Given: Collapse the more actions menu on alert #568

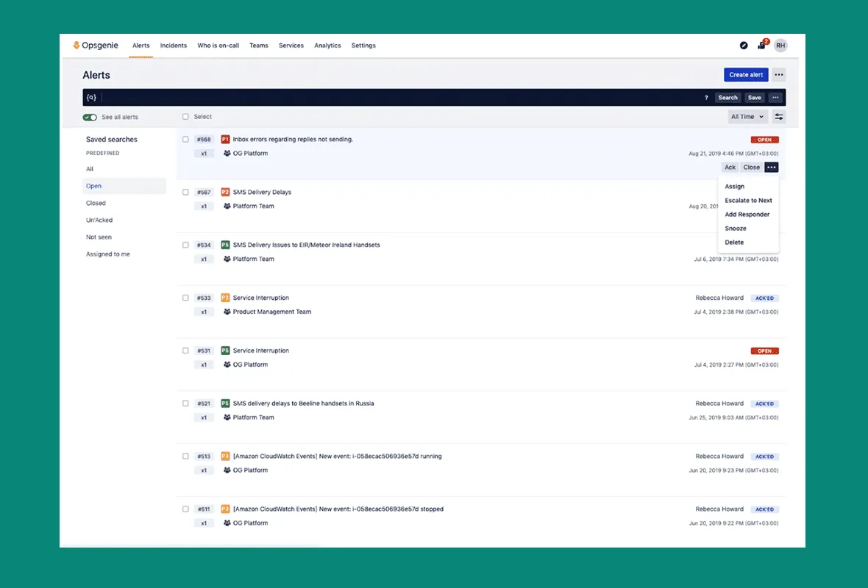Looking at the screenshot, I should [771, 168].
